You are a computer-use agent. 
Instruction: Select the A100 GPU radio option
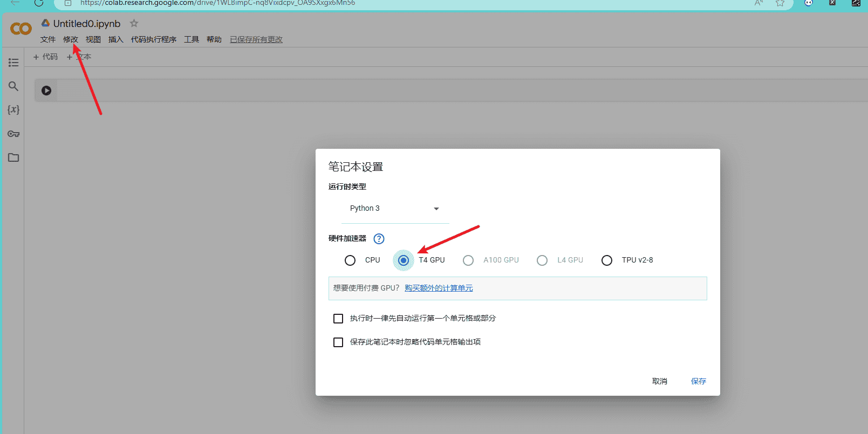(x=468, y=260)
